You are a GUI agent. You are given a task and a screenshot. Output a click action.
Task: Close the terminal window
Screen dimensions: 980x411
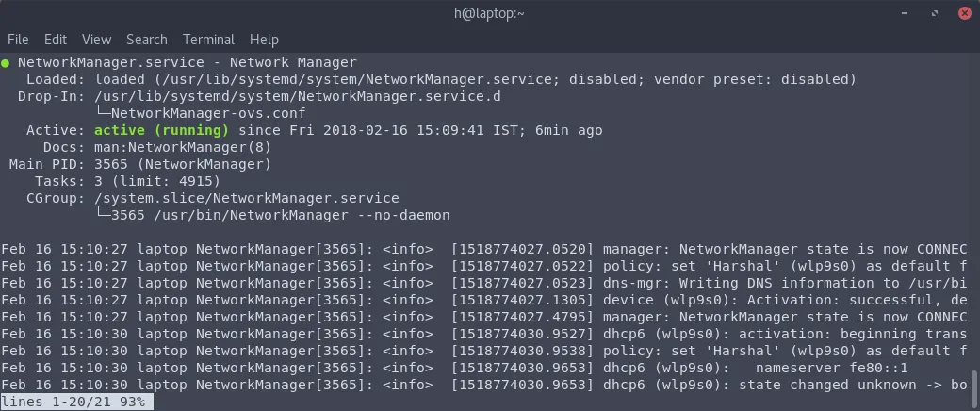pyautogui.click(x=964, y=13)
